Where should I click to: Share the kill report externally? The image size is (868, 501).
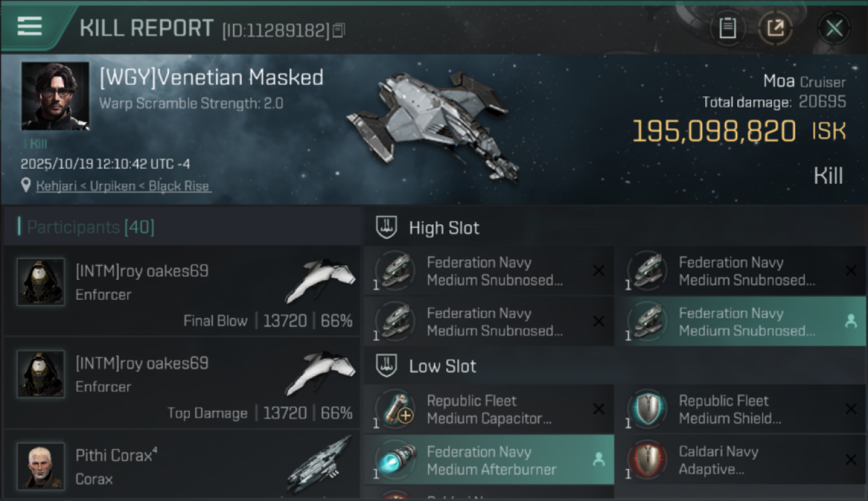coord(775,28)
